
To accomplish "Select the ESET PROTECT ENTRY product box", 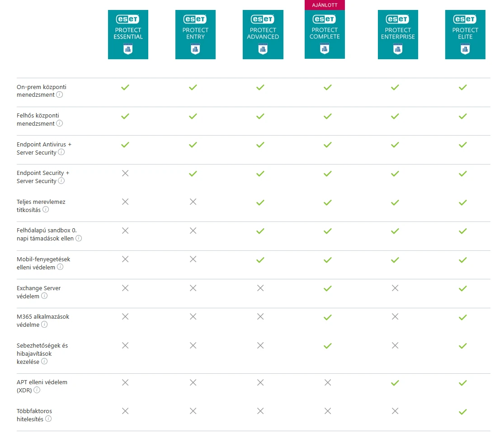I will click(195, 34).
